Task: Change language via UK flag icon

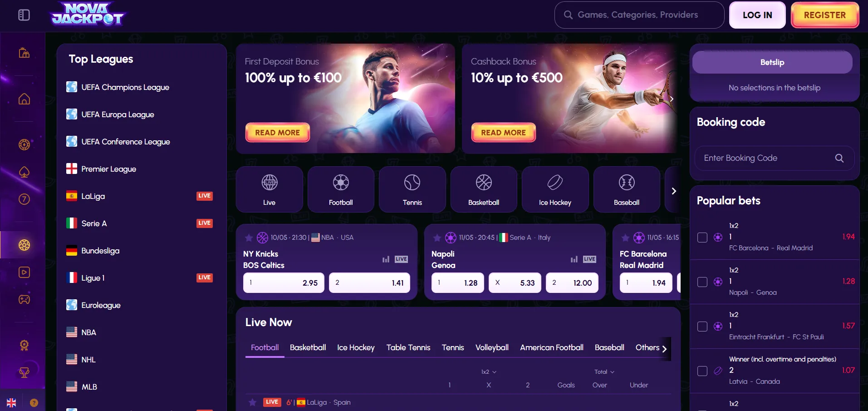Action: (x=11, y=402)
